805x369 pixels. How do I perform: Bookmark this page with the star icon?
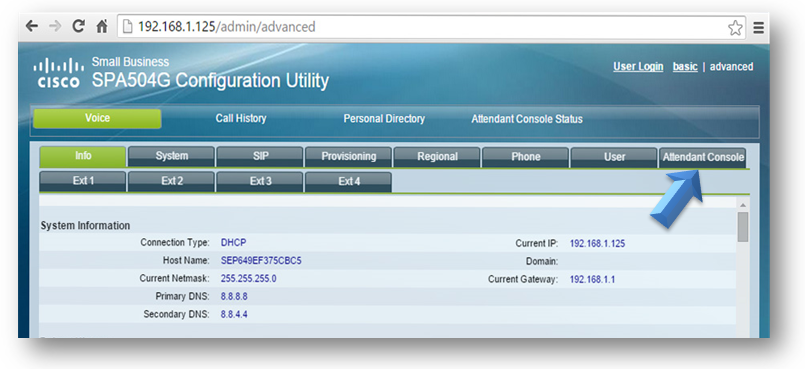(735, 28)
